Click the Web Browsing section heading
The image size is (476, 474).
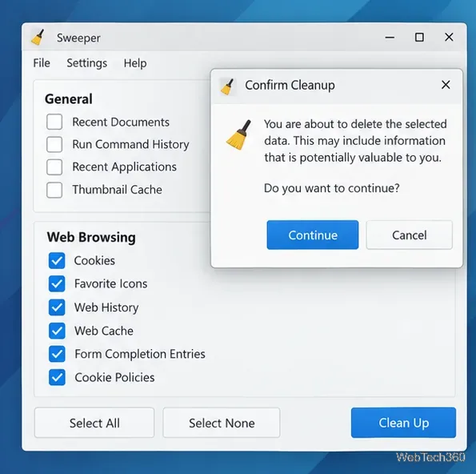91,237
